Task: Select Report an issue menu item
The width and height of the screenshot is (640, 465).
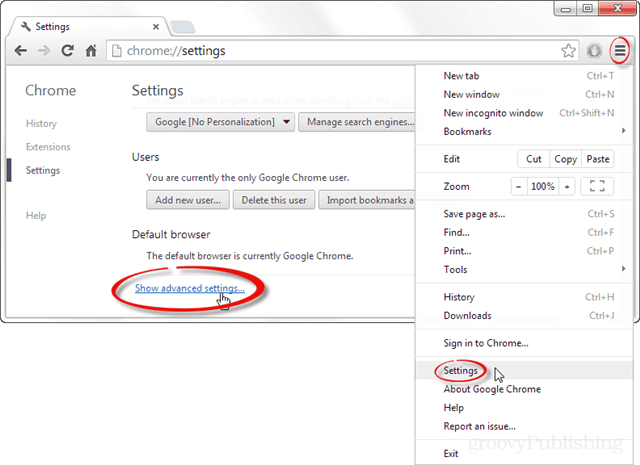Action: pyautogui.click(x=524, y=427)
